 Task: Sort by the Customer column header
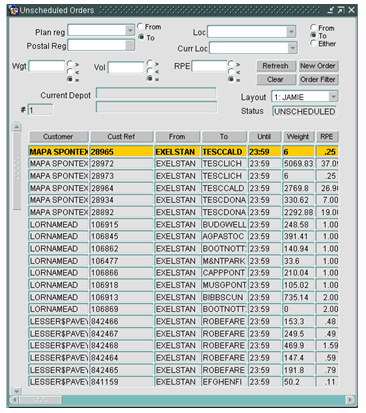(x=58, y=137)
